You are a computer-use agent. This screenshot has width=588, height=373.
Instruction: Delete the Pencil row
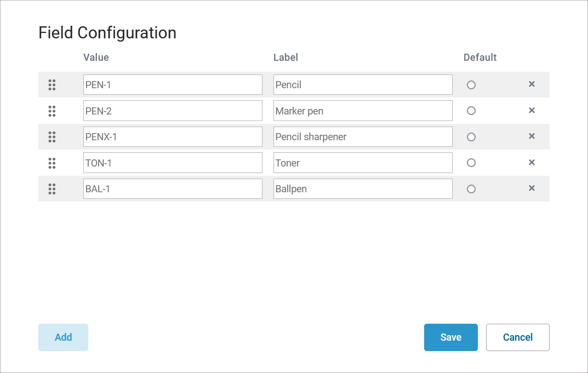click(x=532, y=84)
